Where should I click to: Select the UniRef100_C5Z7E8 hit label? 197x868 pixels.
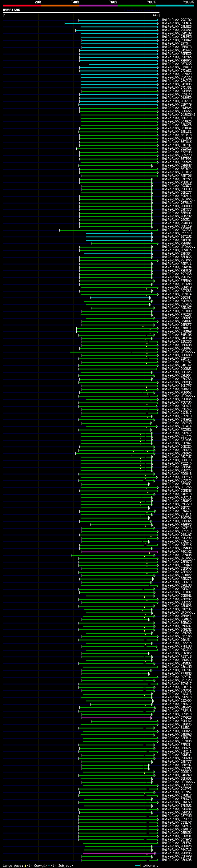pos(177,233)
